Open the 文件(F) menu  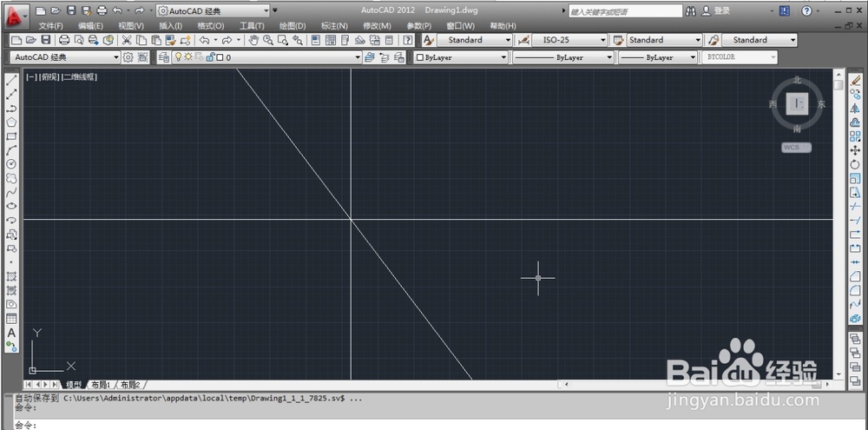click(x=51, y=26)
